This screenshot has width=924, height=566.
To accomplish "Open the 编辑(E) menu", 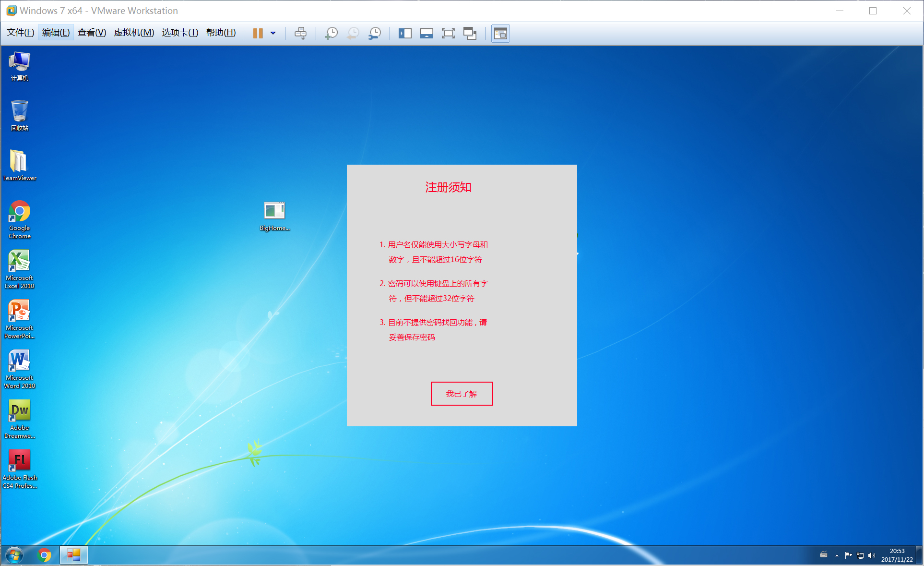I will 56,33.
